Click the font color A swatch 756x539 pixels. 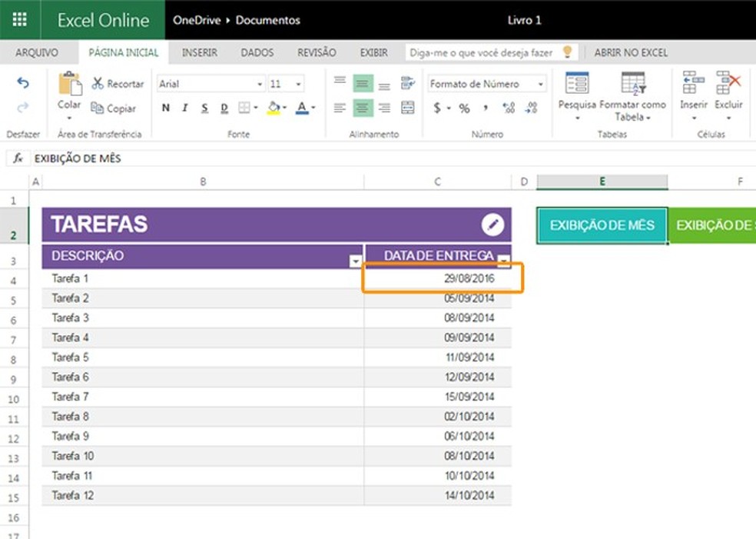click(x=302, y=108)
